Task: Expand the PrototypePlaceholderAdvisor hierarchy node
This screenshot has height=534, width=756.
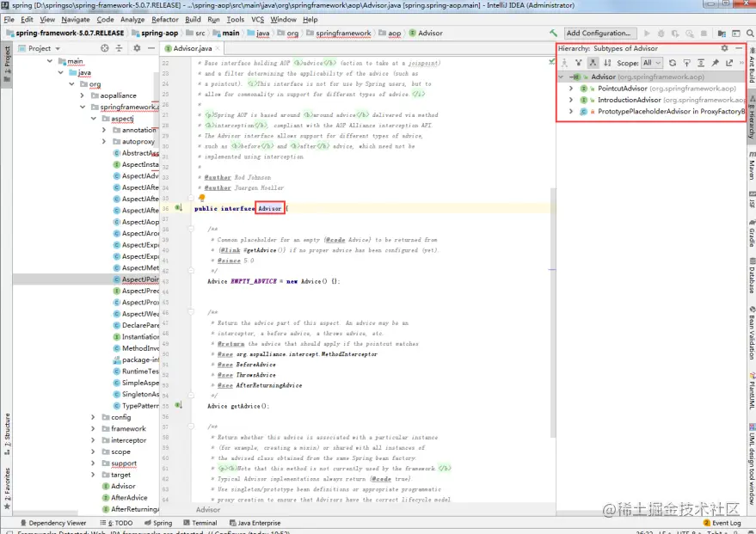Action: tap(571, 111)
